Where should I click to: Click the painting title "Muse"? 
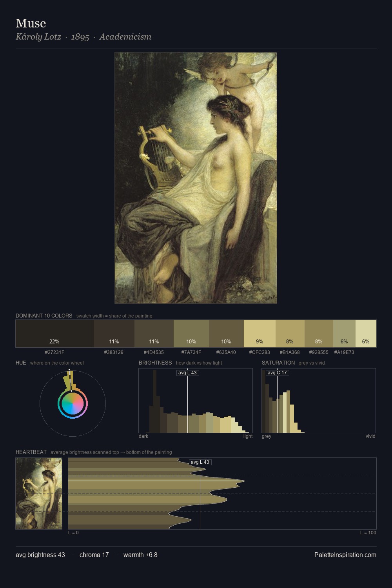tap(31, 24)
